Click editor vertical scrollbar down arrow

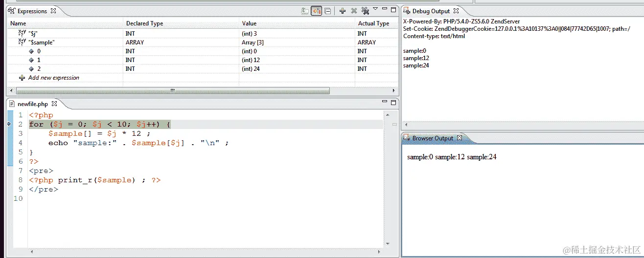tap(388, 243)
